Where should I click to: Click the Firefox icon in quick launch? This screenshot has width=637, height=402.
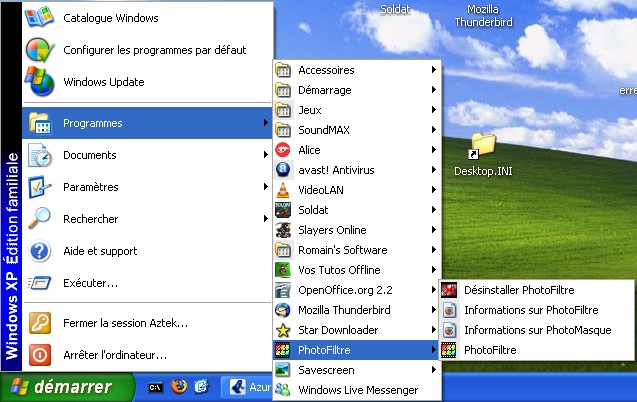pyautogui.click(x=179, y=386)
